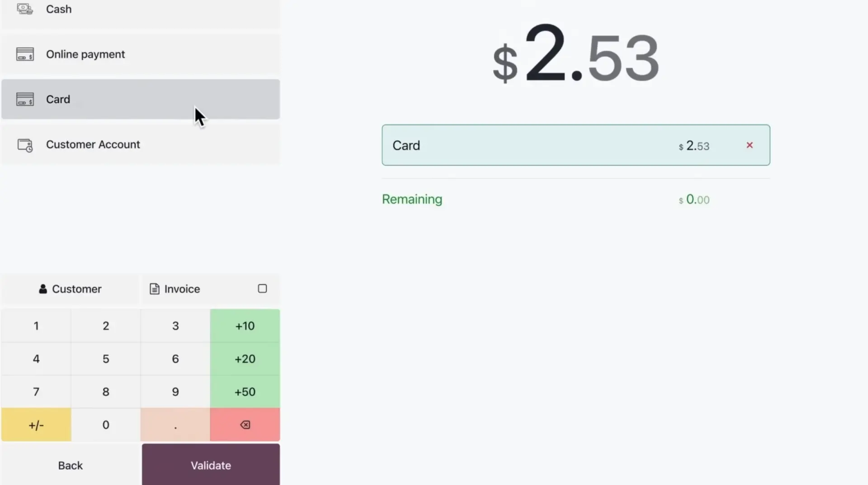Add twenty dollars with the +20 key
The height and width of the screenshot is (485, 868).
tap(244, 358)
